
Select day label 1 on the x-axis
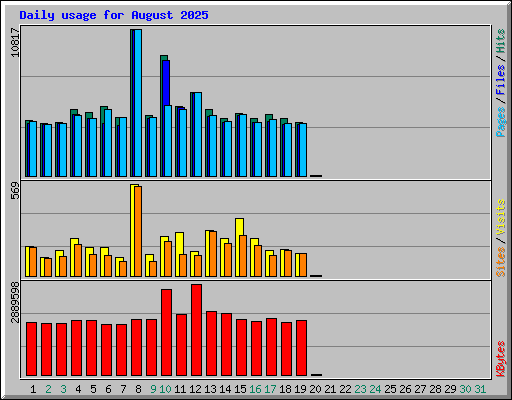pyautogui.click(x=33, y=389)
